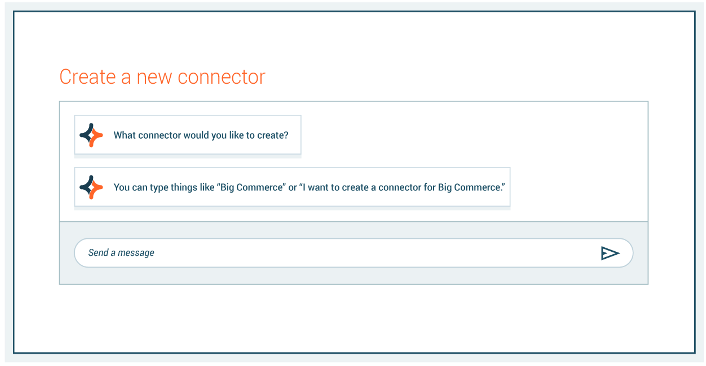Click the bot avatar beside 'What connector' message
This screenshot has height=366, width=706.
click(x=91, y=135)
